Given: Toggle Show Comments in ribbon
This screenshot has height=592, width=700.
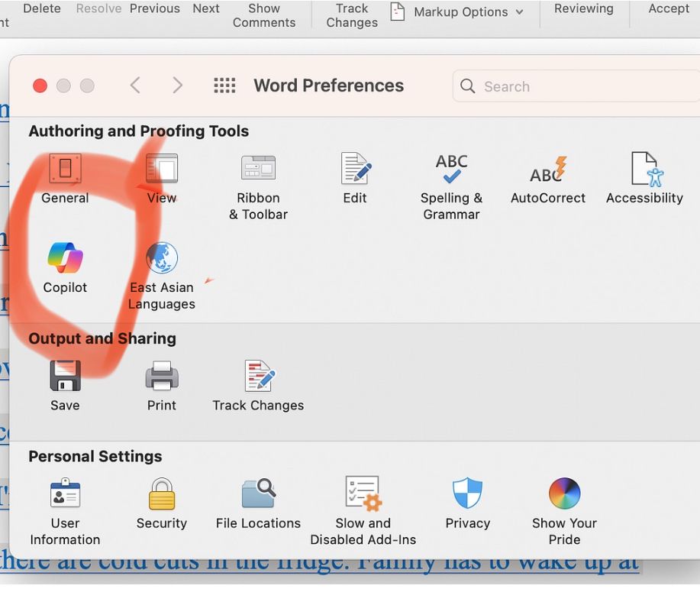Looking at the screenshot, I should tap(264, 15).
